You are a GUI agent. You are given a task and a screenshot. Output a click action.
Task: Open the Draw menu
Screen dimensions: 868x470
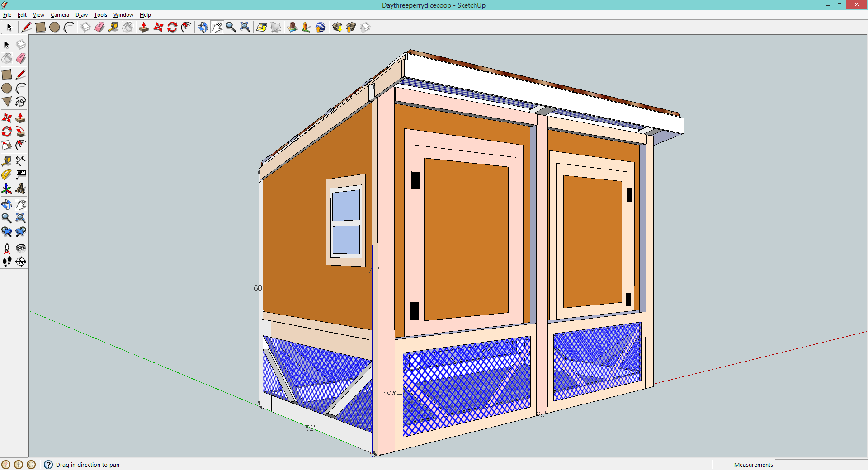(81, 15)
